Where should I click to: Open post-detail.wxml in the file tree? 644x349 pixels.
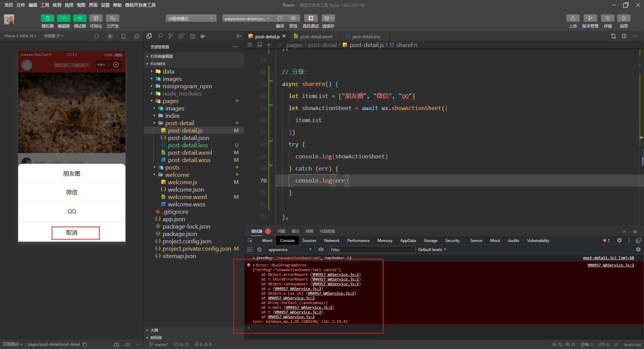pos(194,153)
